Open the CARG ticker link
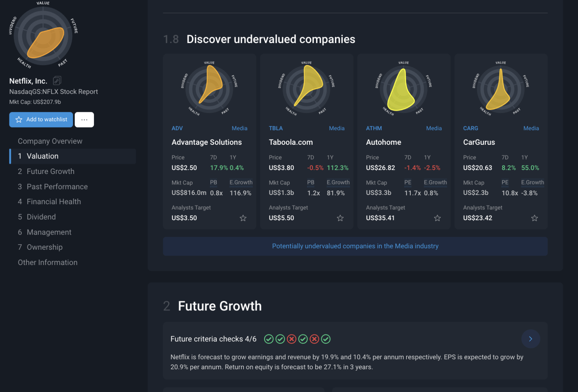The image size is (578, 392). click(x=471, y=128)
